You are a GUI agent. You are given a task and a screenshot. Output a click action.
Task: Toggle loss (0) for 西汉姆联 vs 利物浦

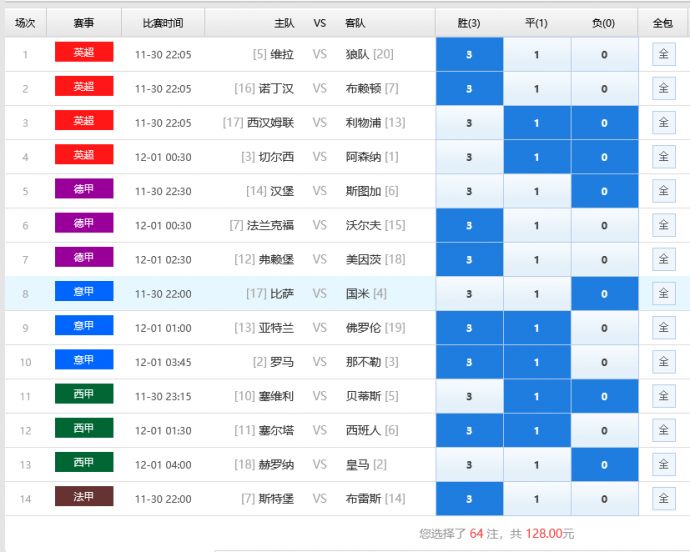(x=604, y=123)
